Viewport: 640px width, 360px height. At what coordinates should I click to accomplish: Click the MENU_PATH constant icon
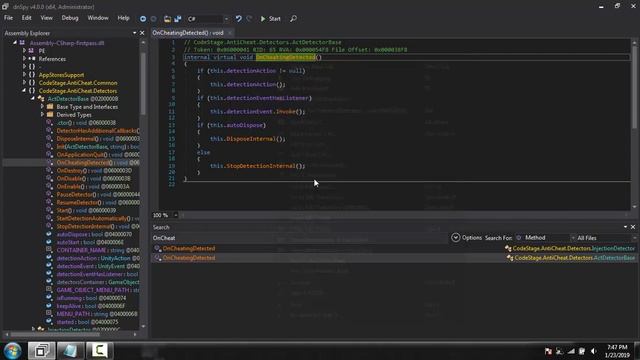coord(49,313)
